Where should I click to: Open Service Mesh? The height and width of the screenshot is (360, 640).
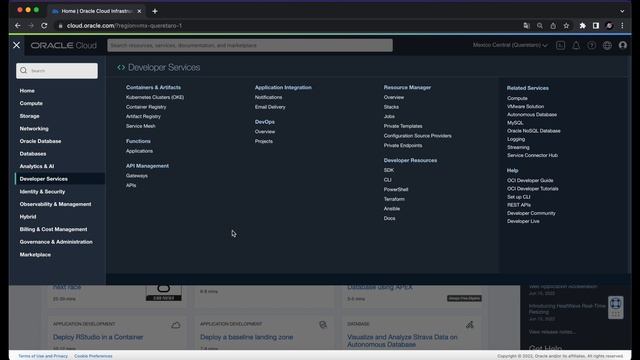point(140,126)
